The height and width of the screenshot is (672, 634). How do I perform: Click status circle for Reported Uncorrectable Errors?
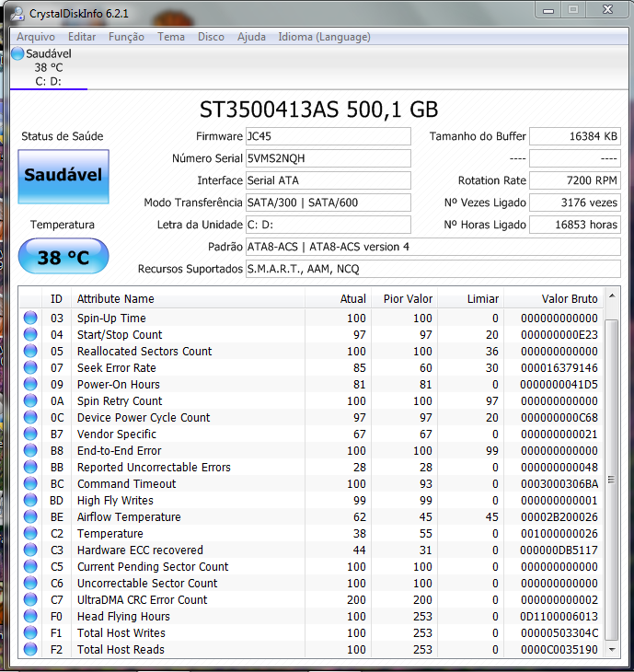tap(30, 467)
